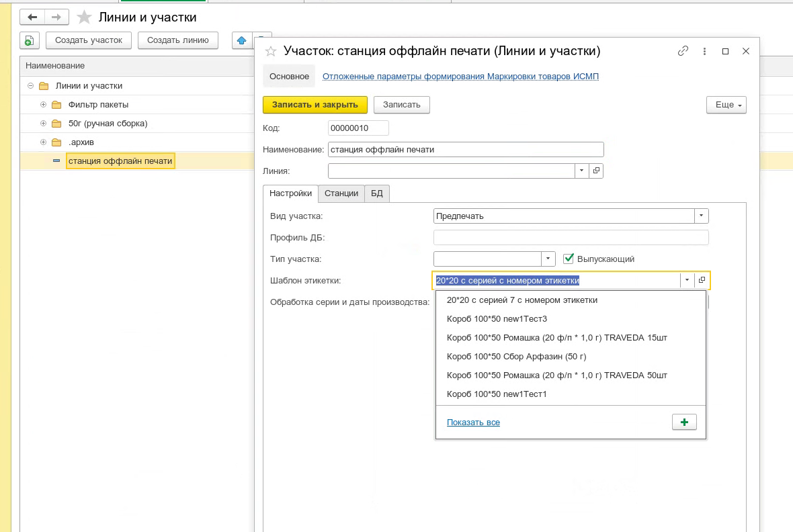Select Короб 100*50 Сбор Арфазин (50 г)
This screenshot has width=793, height=532.
click(x=516, y=357)
